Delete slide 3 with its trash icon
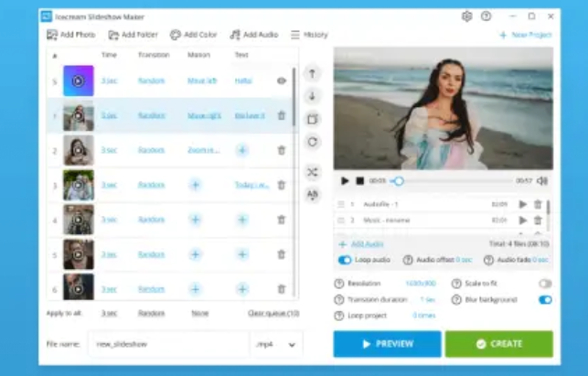The height and width of the screenshot is (376, 588). [282, 185]
